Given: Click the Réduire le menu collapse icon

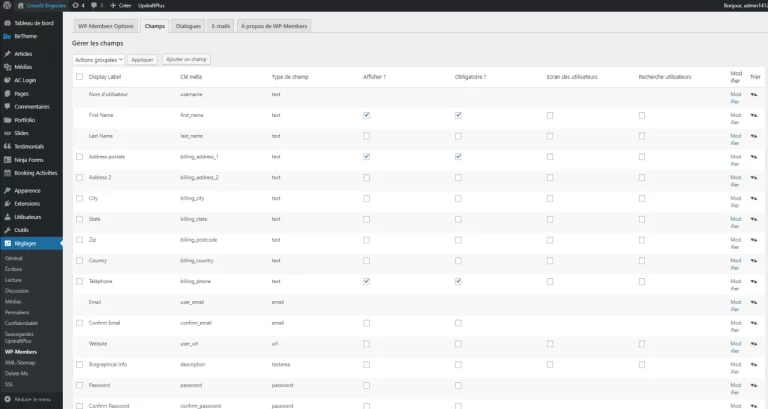Looking at the screenshot, I should (7, 399).
